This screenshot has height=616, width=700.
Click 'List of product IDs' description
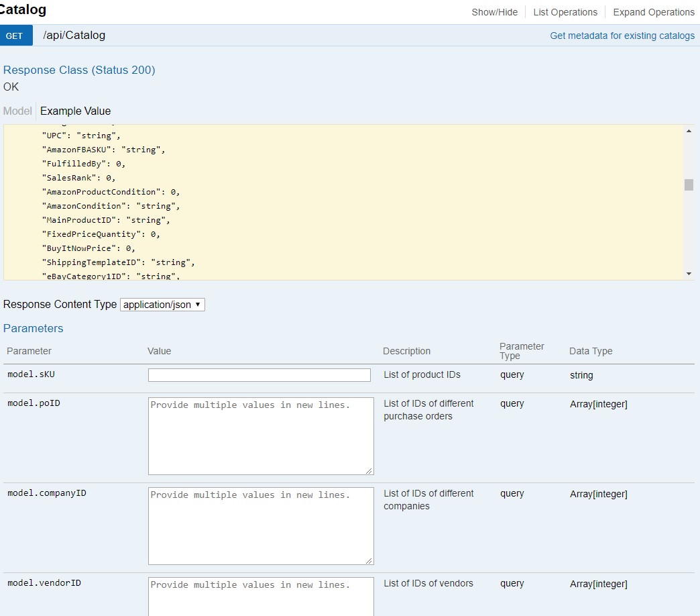422,375
